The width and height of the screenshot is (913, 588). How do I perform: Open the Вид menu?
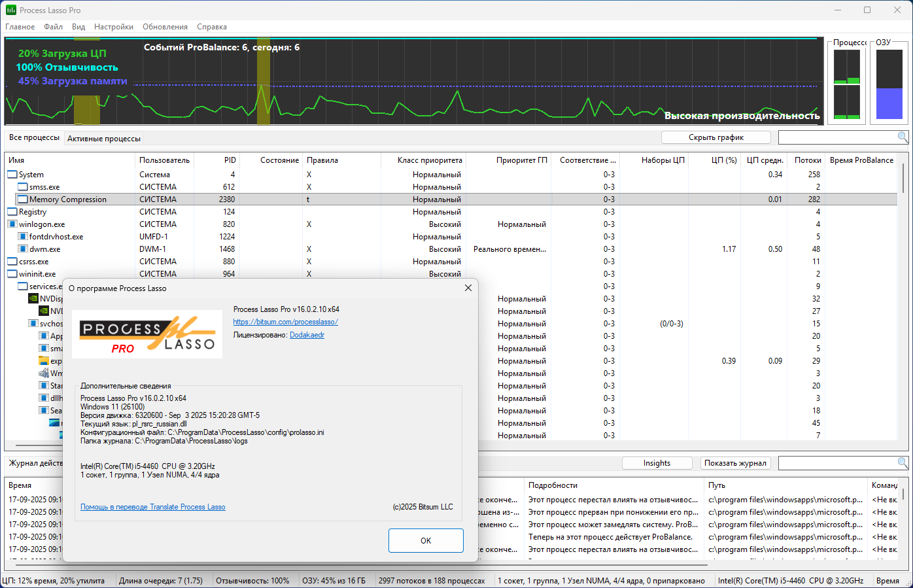tap(78, 27)
